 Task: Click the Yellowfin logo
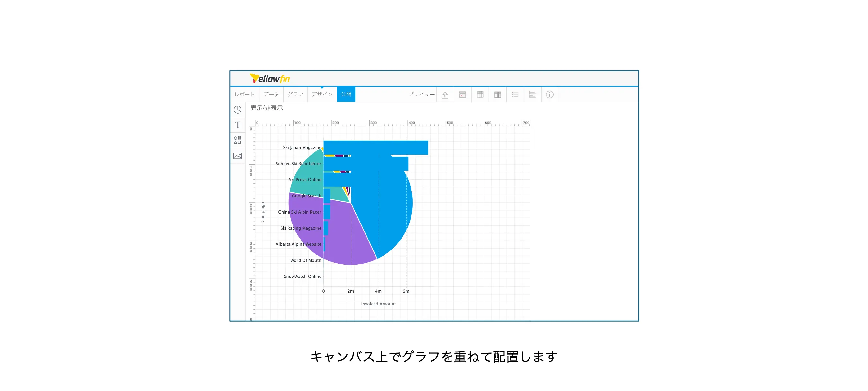click(x=270, y=78)
